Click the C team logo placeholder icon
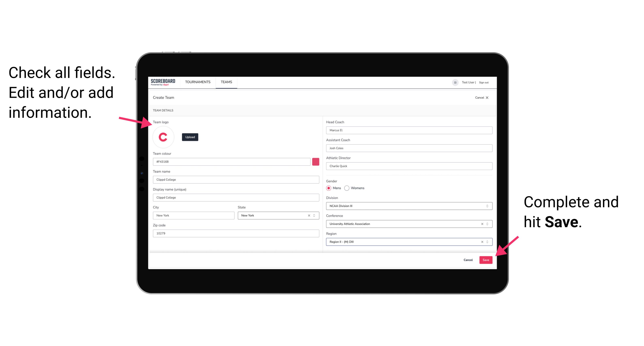 tap(163, 137)
